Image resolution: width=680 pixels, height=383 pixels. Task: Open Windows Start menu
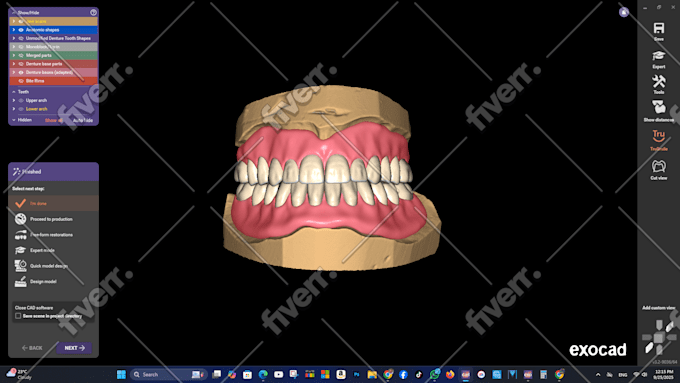pyautogui.click(x=121, y=374)
